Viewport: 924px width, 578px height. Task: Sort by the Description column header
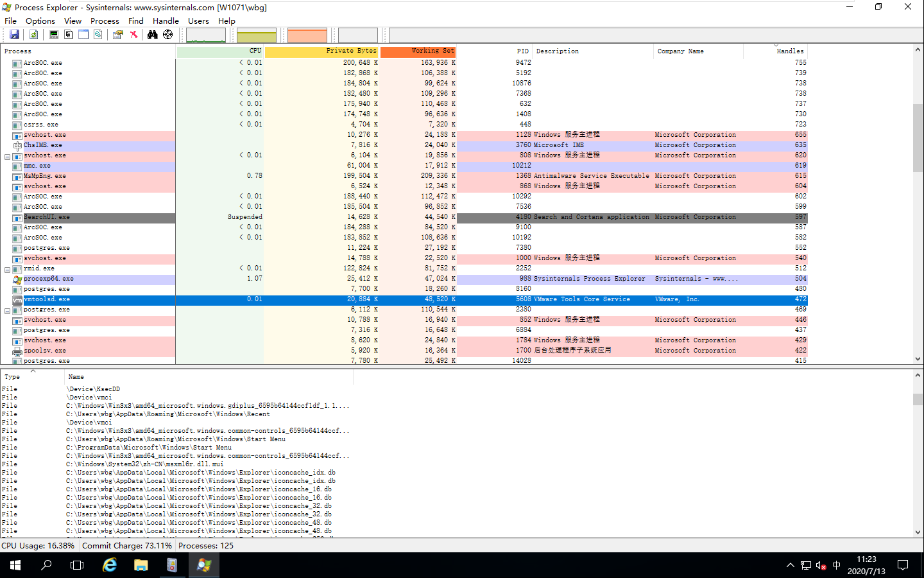click(593, 51)
